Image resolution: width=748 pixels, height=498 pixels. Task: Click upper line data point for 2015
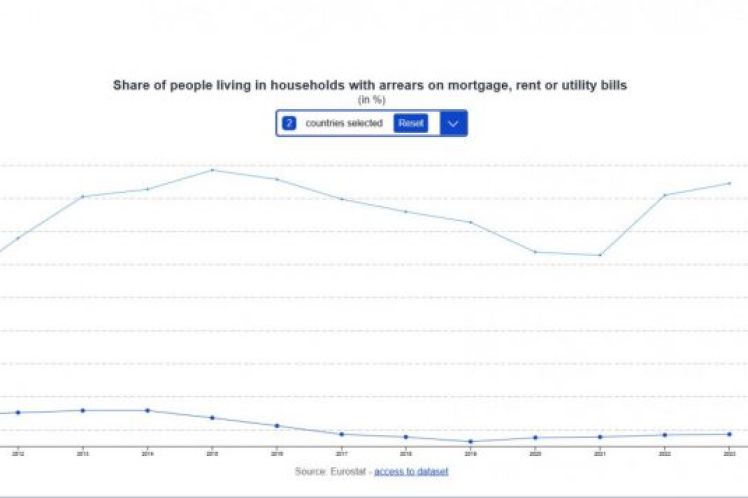[x=212, y=170]
